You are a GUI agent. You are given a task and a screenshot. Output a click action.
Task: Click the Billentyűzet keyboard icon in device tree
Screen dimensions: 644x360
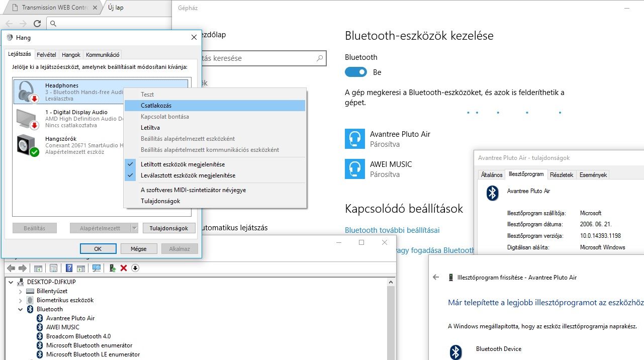(30, 291)
